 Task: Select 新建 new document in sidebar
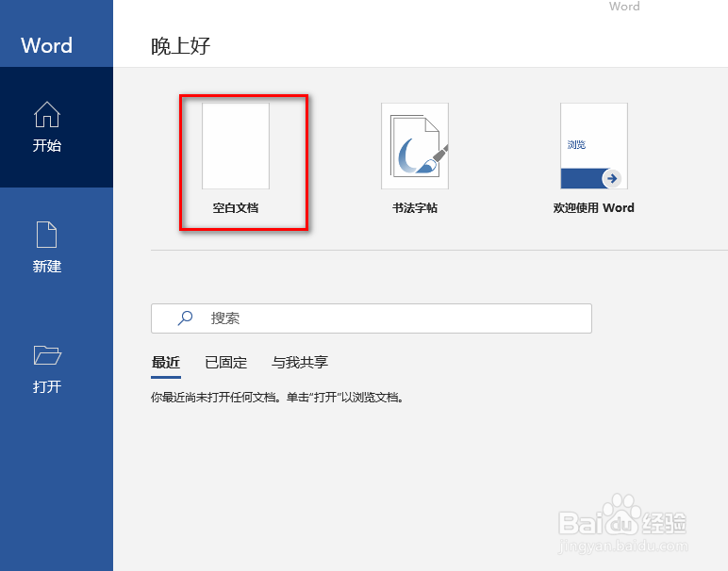pyautogui.click(x=47, y=247)
